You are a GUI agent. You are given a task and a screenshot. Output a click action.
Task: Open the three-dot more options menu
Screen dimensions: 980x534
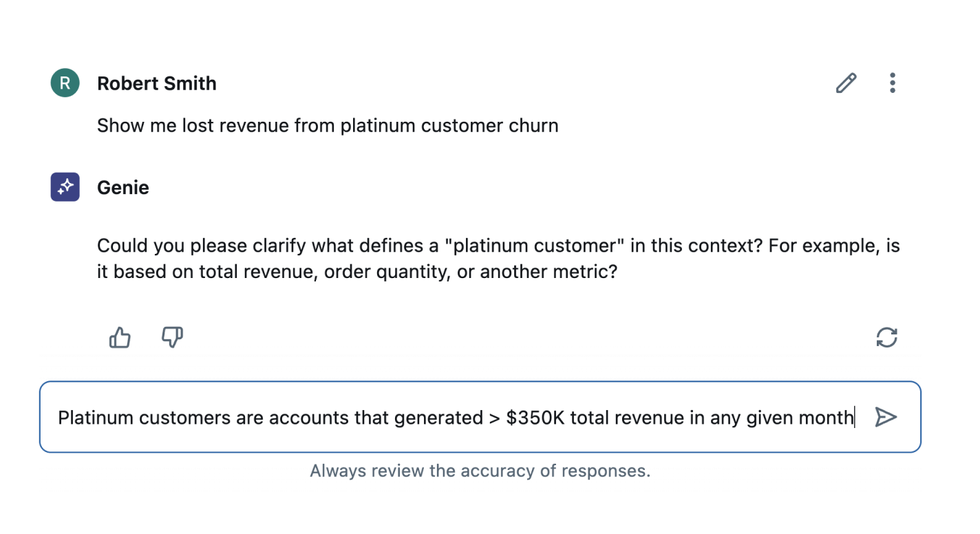(x=892, y=83)
